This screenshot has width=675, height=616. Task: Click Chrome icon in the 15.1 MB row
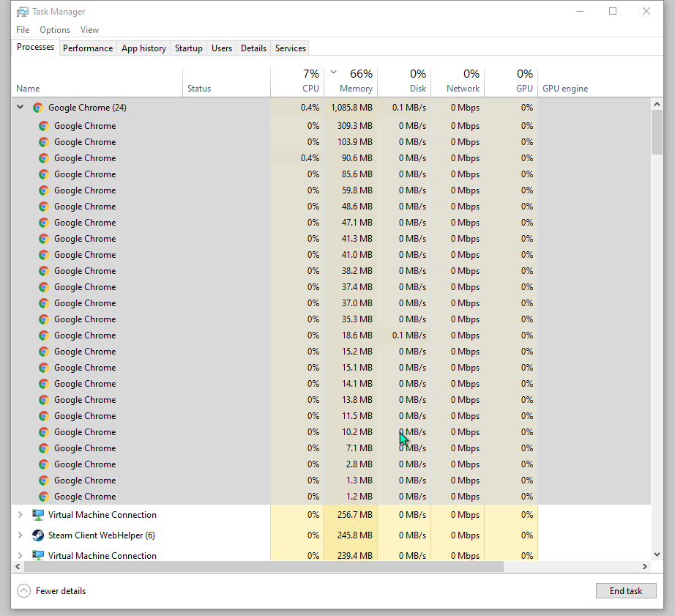(x=43, y=368)
